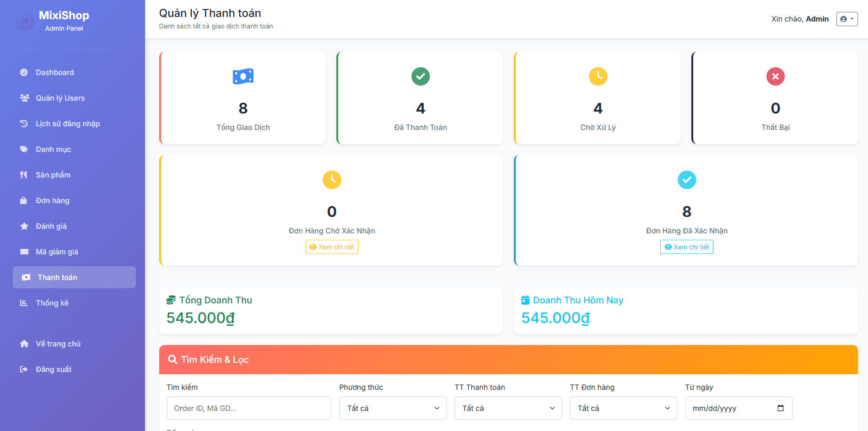The image size is (868, 431).
Task: Open the Đánh giá page
Action: click(74, 226)
